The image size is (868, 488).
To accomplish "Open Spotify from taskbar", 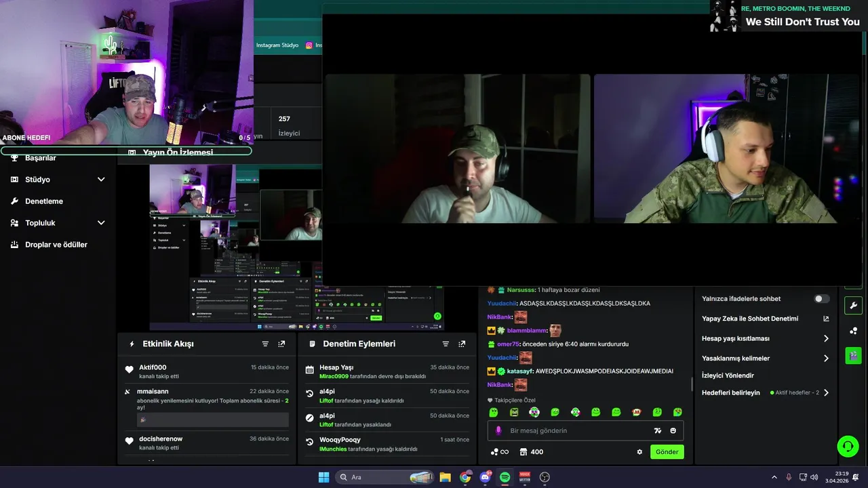I will click(505, 477).
